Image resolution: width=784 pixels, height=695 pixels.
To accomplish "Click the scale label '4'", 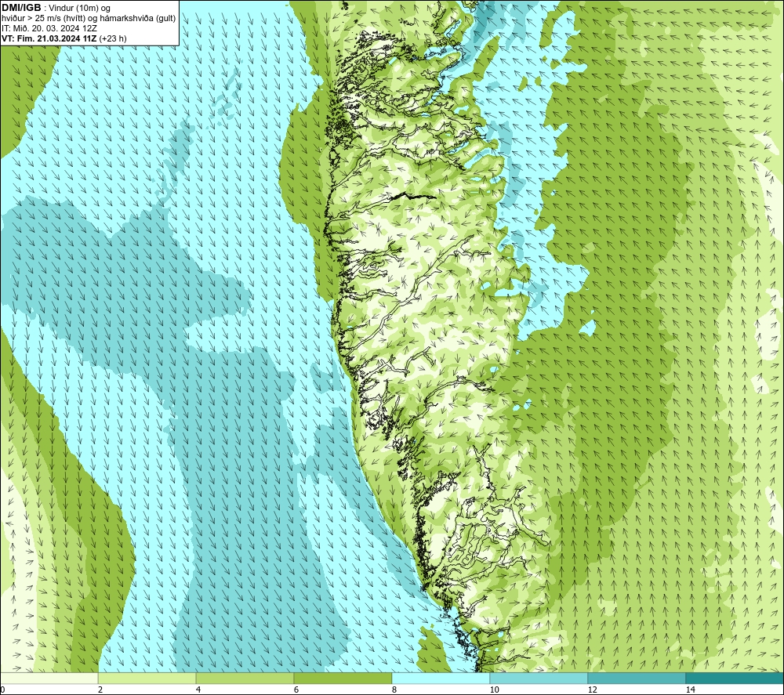I will [198, 690].
